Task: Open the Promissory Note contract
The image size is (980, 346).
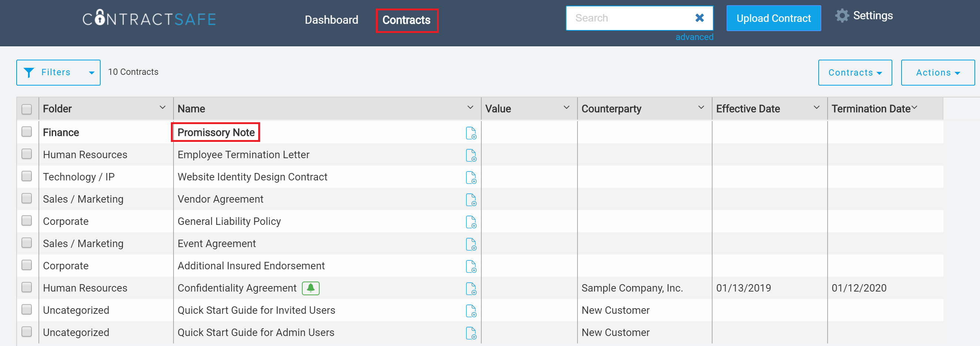Action: pyautogui.click(x=216, y=132)
